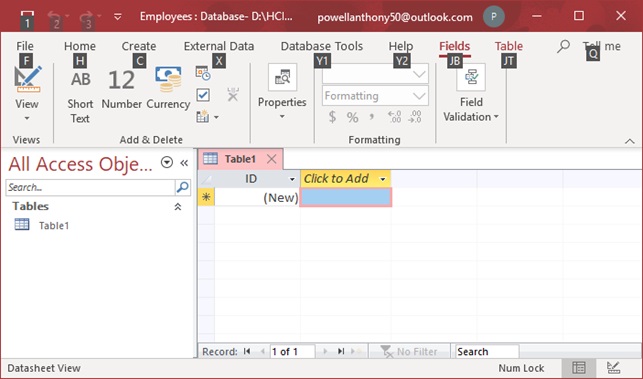Switch to Datasheet View status icon
Screen dimensions: 643x379
pyautogui.click(x=579, y=368)
